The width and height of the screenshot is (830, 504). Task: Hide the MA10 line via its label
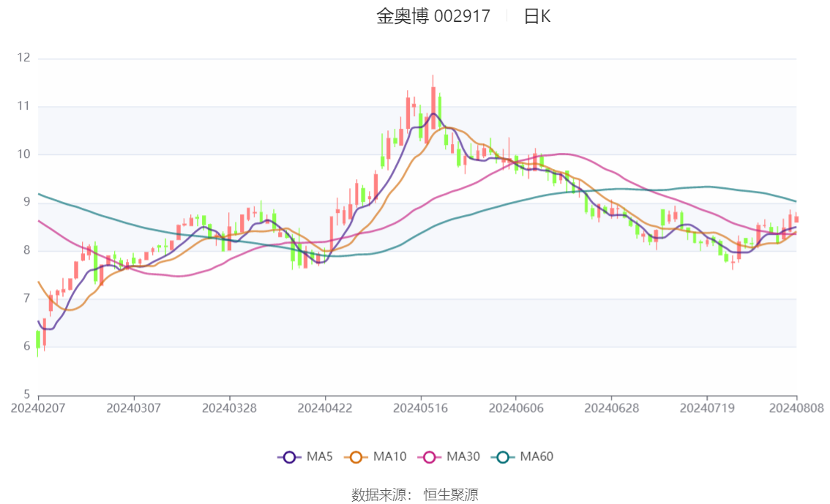pos(389,456)
